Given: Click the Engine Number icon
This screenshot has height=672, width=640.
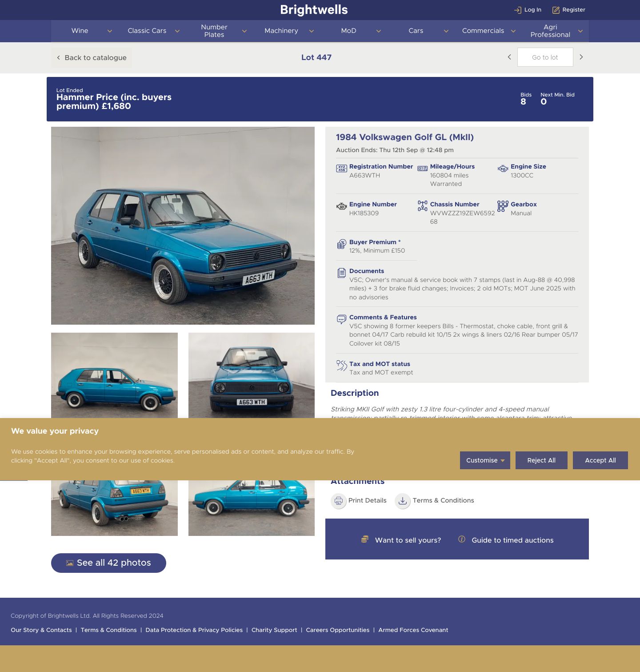Looking at the screenshot, I should [x=341, y=206].
